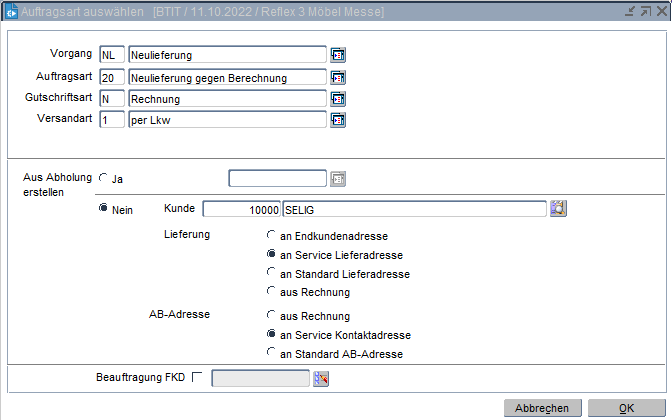Choose delivery 'an Endkundenadresse'
672x420 pixels.
tap(271, 236)
